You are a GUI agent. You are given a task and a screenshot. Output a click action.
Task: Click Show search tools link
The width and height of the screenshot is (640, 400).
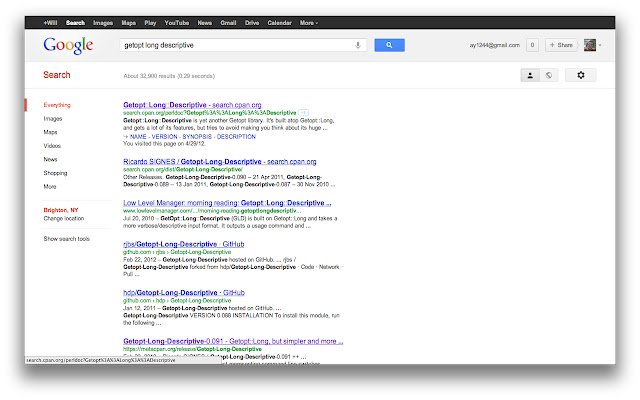(67, 239)
